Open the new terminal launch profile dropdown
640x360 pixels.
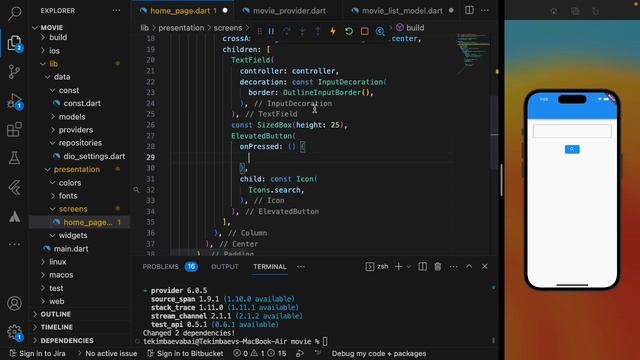point(408,267)
